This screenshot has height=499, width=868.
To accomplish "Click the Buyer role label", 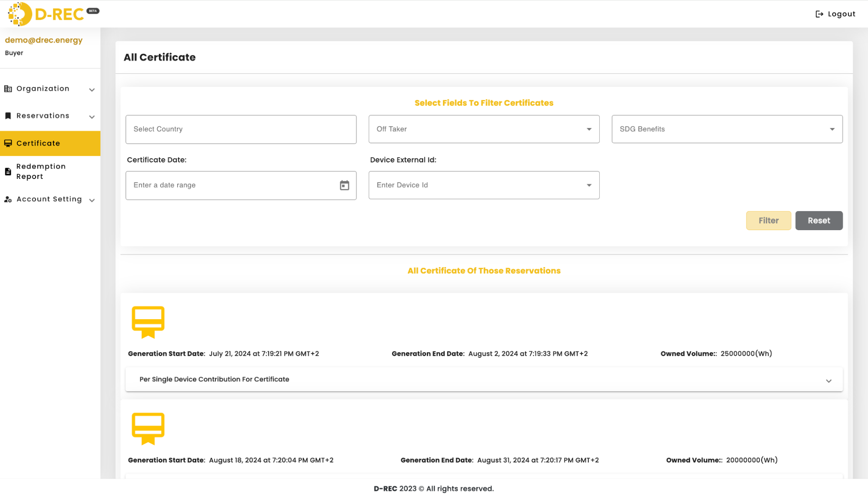I will pos(14,53).
